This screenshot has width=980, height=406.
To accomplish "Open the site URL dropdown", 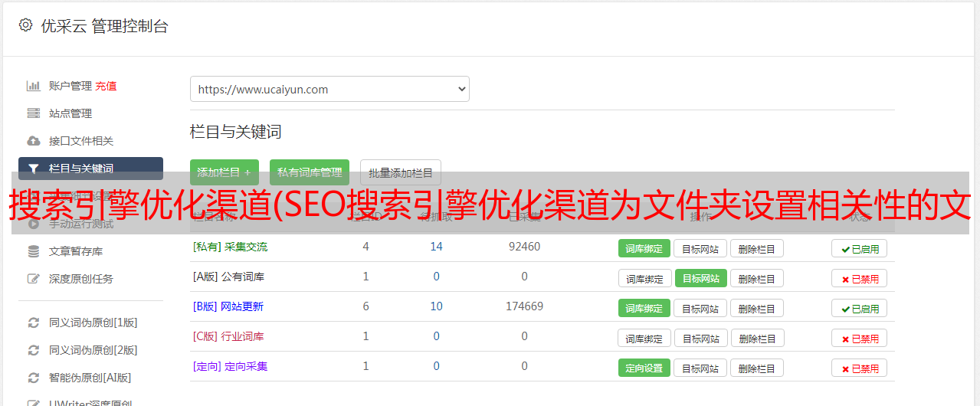I will coord(329,89).
